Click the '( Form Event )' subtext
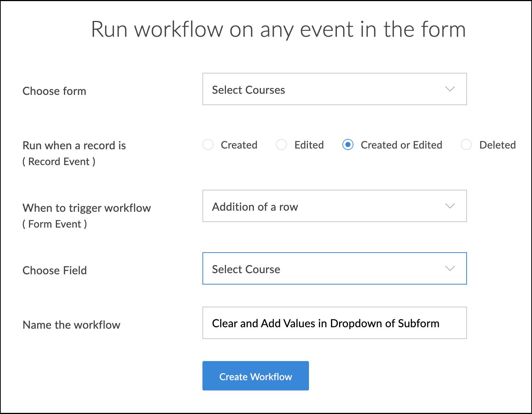The height and width of the screenshot is (414, 532). tap(55, 224)
